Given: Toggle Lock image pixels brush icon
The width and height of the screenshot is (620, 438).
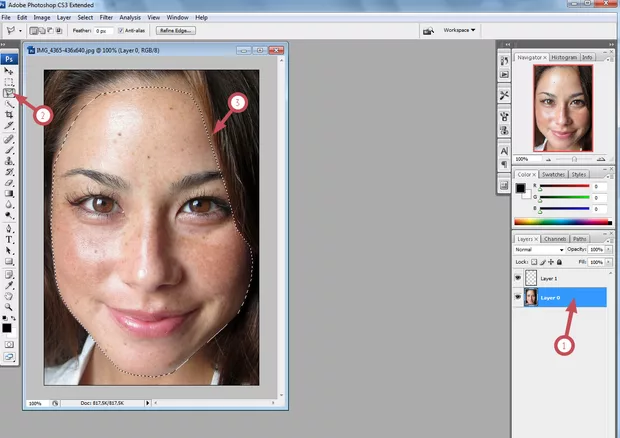Looking at the screenshot, I should [x=542, y=262].
